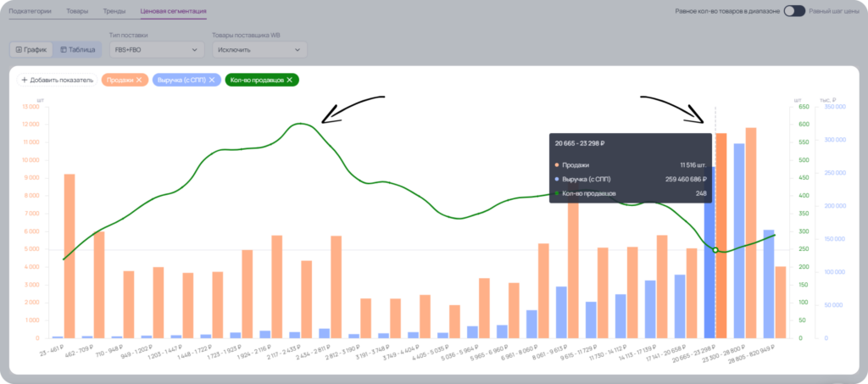Click the blue revenue bar for 17 141 - 20 658 ₽
The width and height of the screenshot is (868, 384).
coord(680,307)
